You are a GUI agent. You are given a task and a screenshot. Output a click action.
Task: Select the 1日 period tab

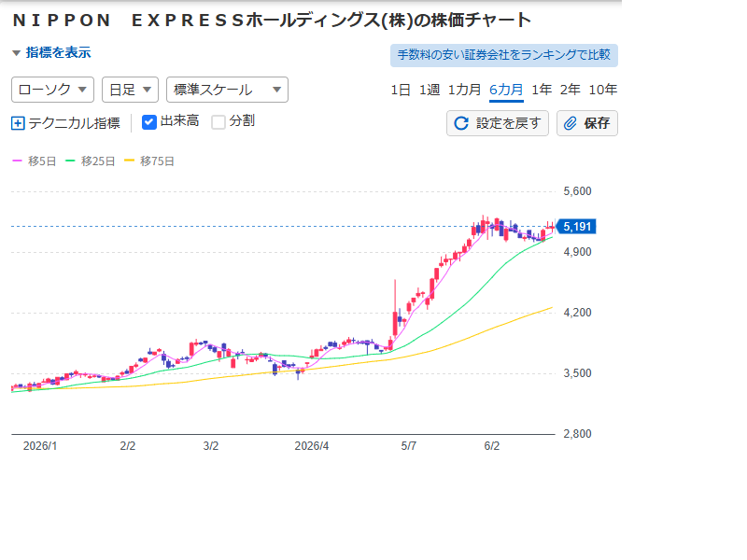pos(401,90)
